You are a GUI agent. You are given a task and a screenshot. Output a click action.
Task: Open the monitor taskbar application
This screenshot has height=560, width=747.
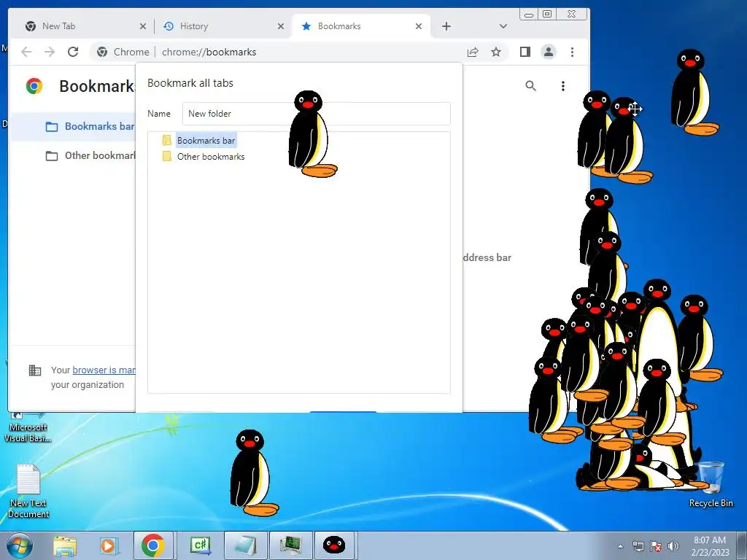tap(290, 545)
